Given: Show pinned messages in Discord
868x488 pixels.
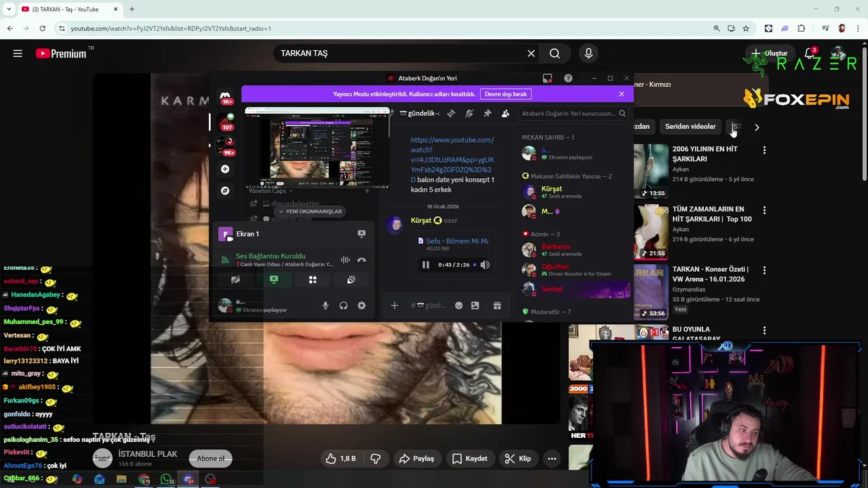Looking at the screenshot, I should click(x=487, y=113).
